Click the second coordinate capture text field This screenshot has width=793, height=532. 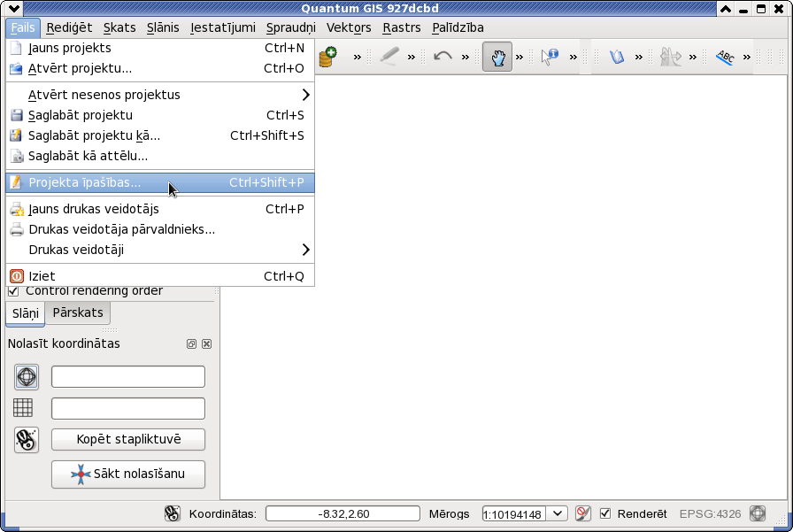128,409
